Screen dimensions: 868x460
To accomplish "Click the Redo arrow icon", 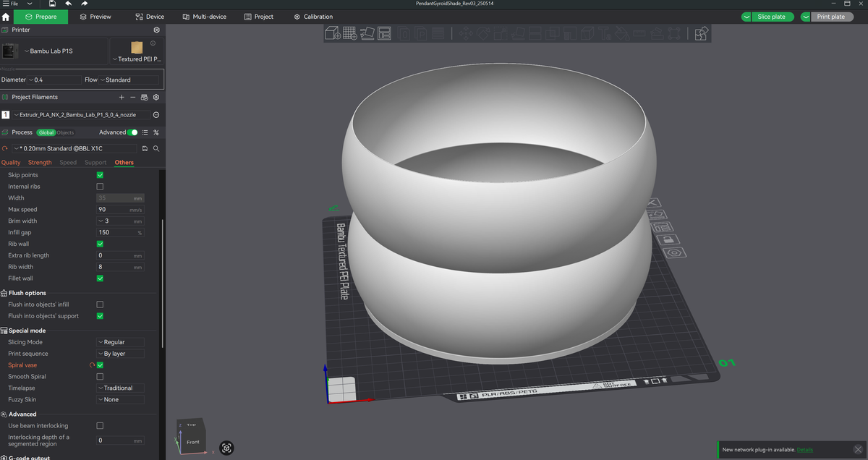I will [84, 4].
